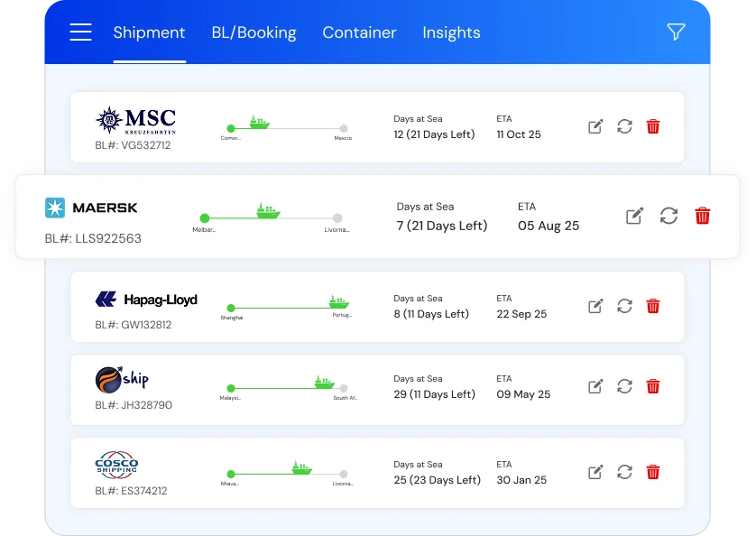Refresh the Fship shipment JH328790
Screen dimensions: 756x536
624,386
